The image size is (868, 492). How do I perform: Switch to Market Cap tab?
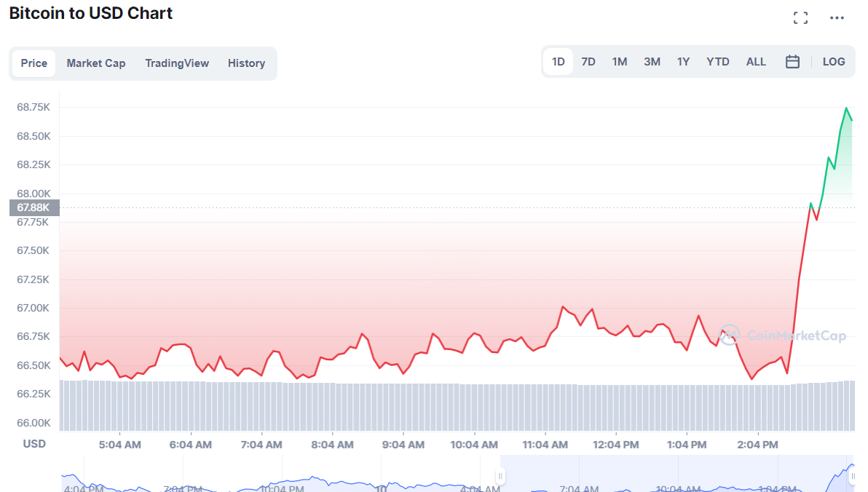96,63
